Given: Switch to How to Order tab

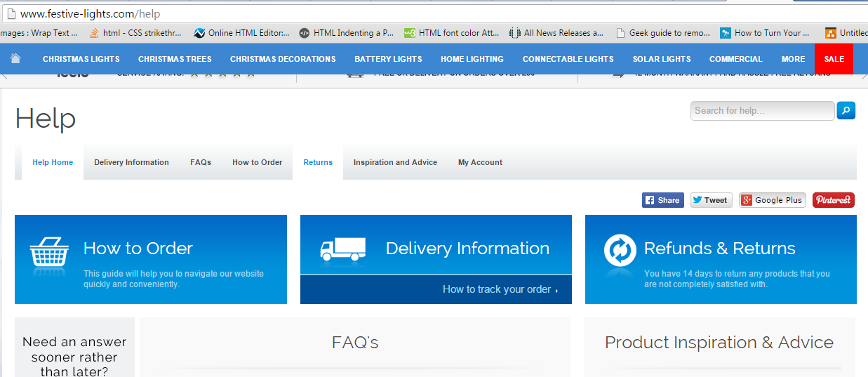Looking at the screenshot, I should pos(258,162).
